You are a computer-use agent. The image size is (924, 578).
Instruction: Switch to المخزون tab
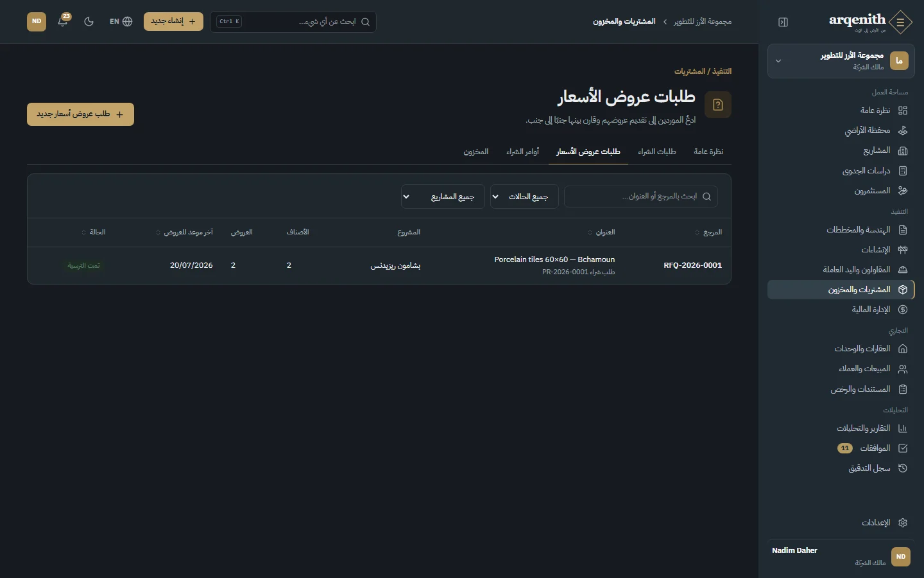click(476, 152)
